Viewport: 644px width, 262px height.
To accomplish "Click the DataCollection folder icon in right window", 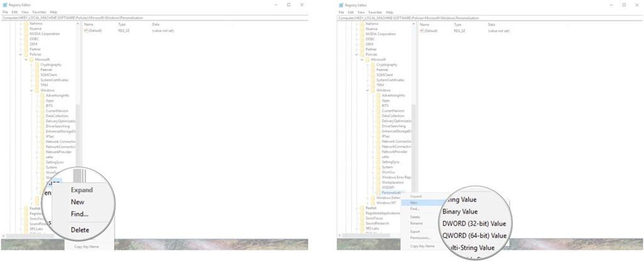I will coord(378,116).
